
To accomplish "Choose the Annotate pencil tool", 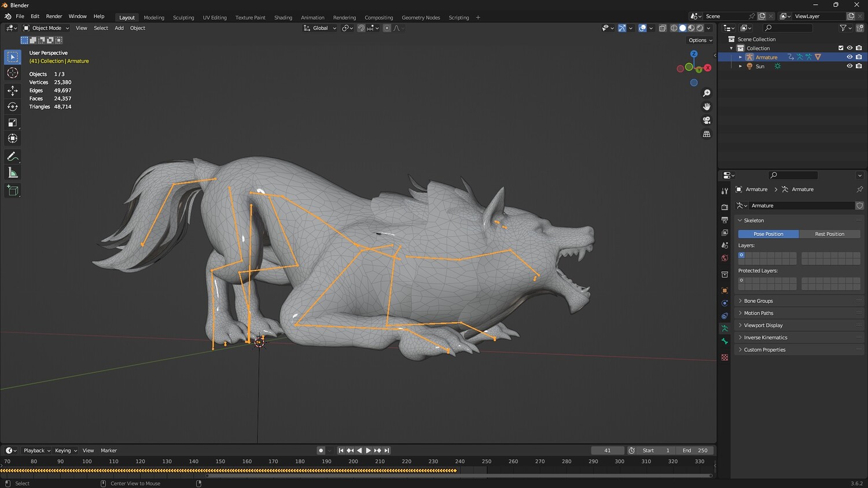I will click(13, 157).
